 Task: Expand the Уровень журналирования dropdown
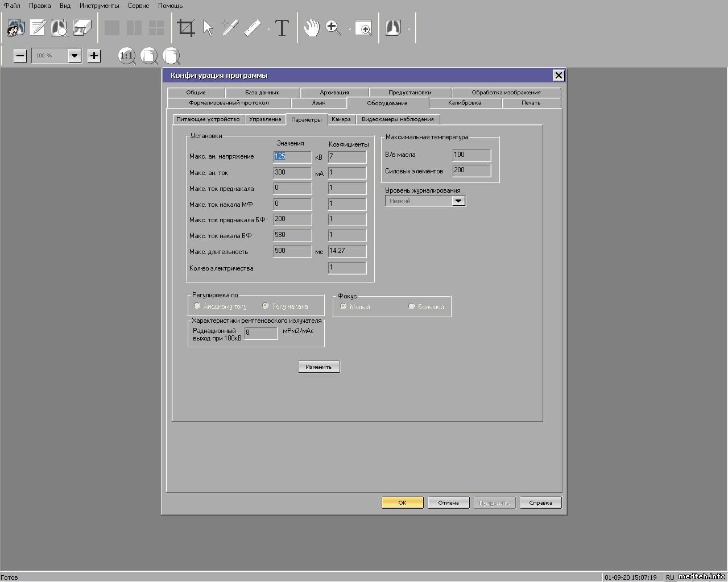(458, 201)
